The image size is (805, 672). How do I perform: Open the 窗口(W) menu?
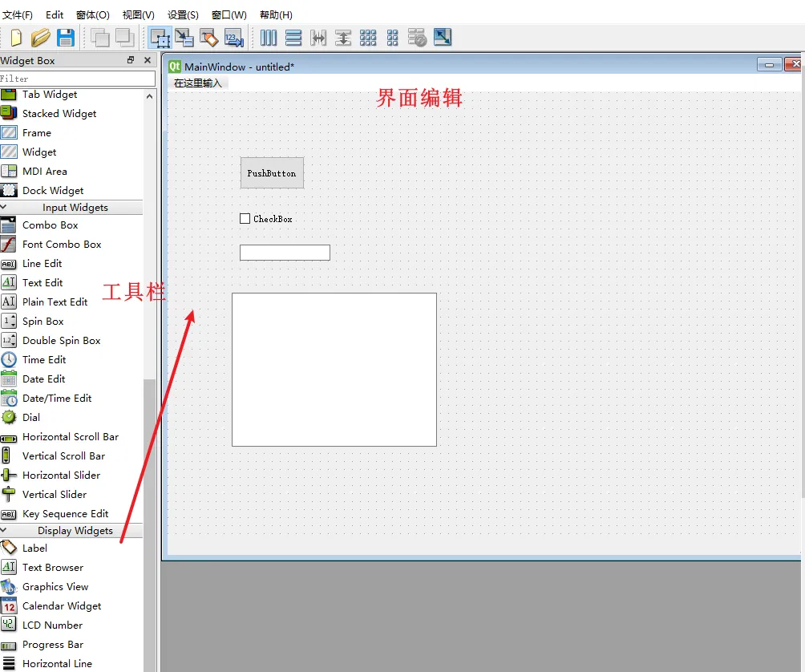tap(229, 15)
